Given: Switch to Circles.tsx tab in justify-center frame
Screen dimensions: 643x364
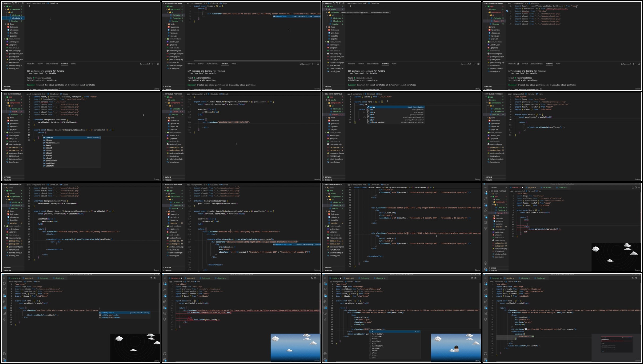Looking at the screenshot, I should pos(44,278).
